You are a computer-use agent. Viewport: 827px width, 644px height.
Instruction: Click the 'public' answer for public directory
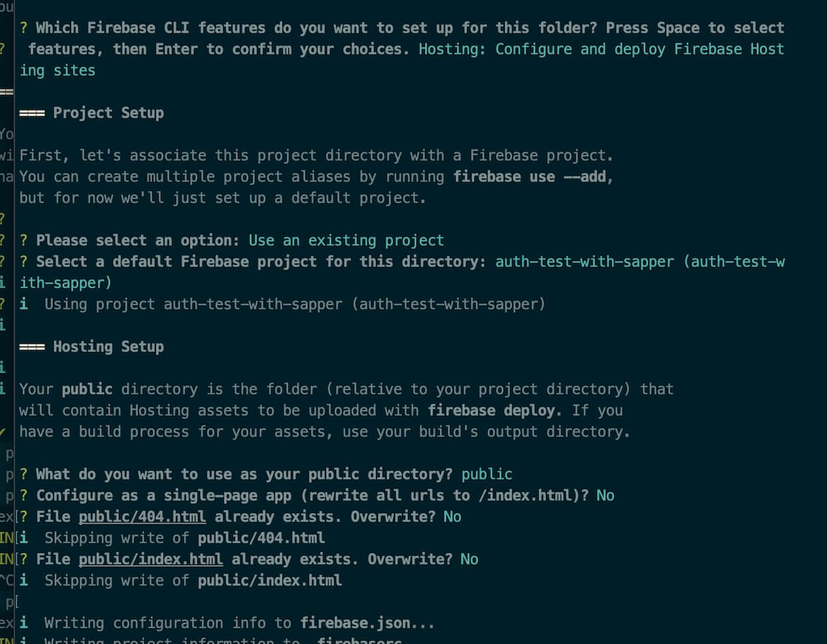click(487, 474)
